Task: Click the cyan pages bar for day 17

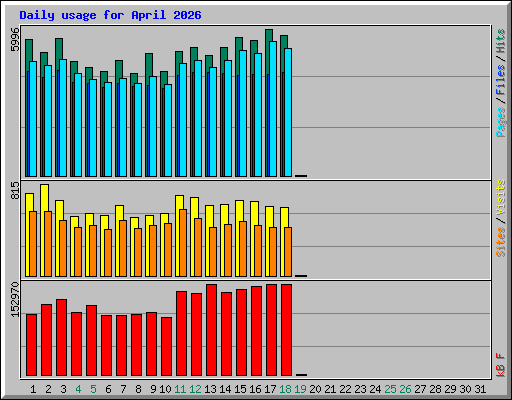Action: click(x=273, y=109)
